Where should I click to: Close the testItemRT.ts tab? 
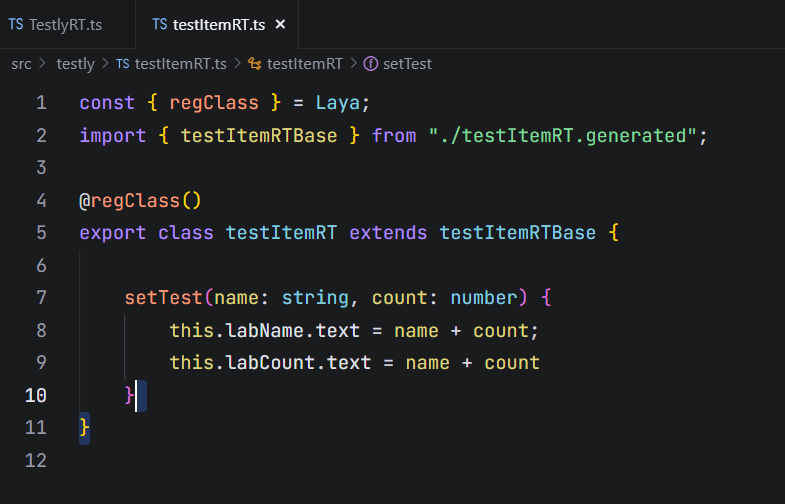[x=280, y=24]
